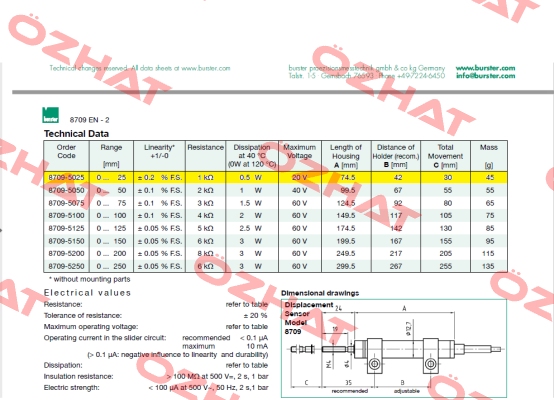Click the Linearity column header

pyautogui.click(x=159, y=152)
